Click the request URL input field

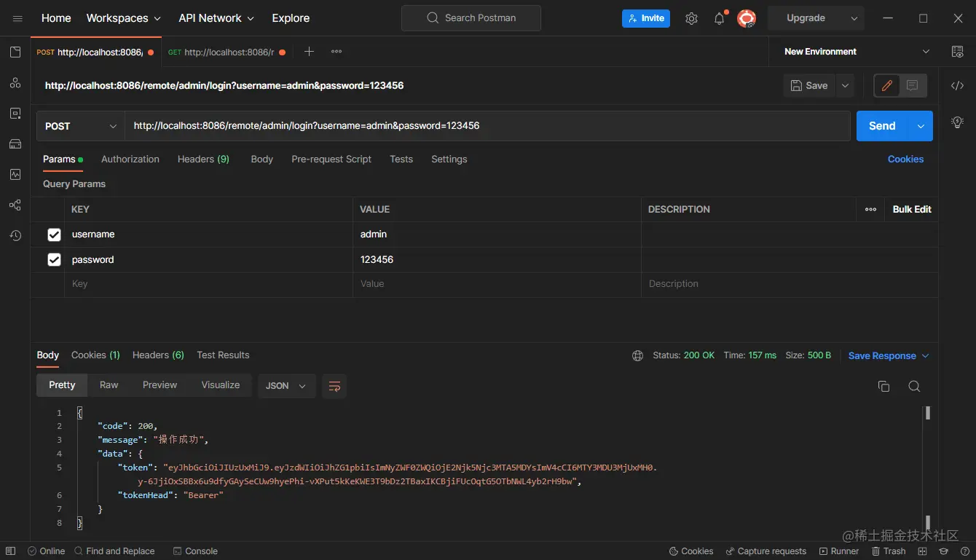[487, 126]
